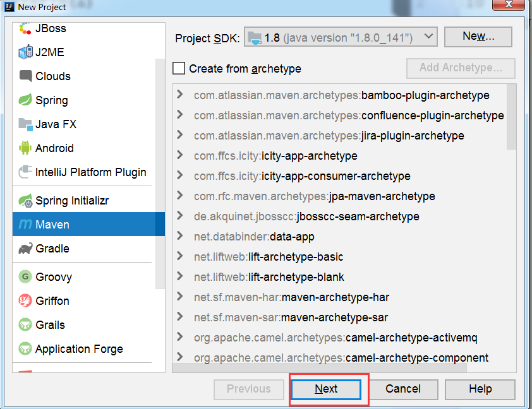Click the Clouds speech-bubble icon
Screen dimensions: 532x409
[x=25, y=76]
